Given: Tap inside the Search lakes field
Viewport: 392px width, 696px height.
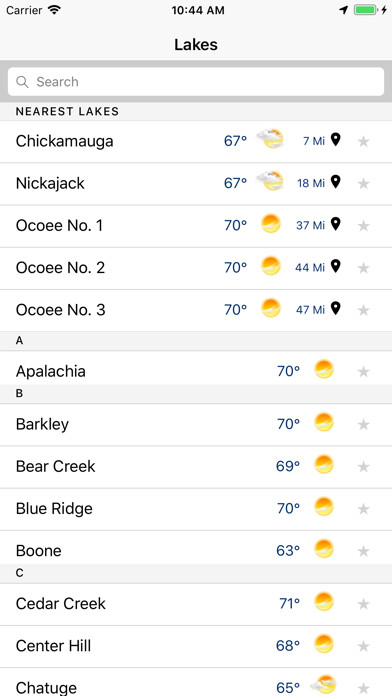Looking at the screenshot, I should (x=196, y=82).
